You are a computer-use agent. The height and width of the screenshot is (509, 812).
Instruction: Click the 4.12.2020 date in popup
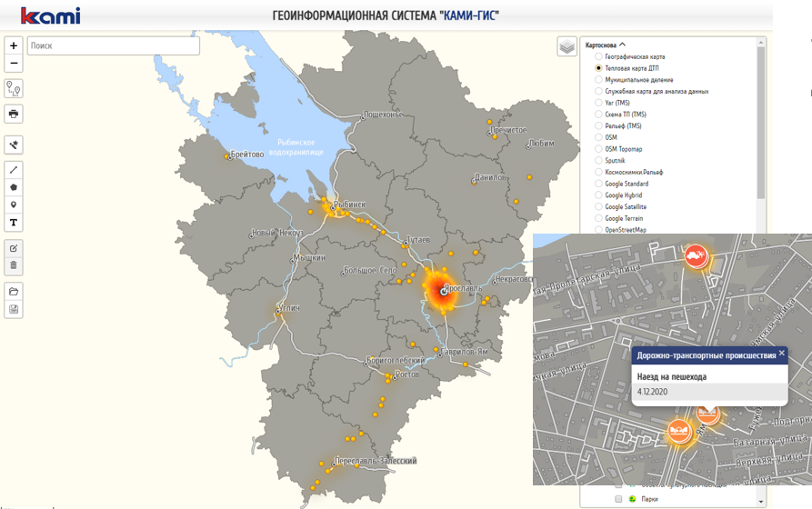point(652,392)
